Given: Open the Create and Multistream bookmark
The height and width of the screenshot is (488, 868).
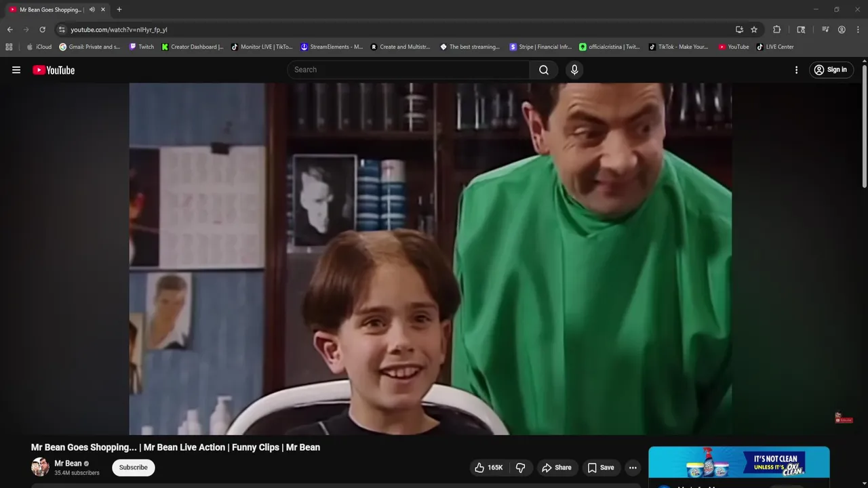Looking at the screenshot, I should pos(401,47).
